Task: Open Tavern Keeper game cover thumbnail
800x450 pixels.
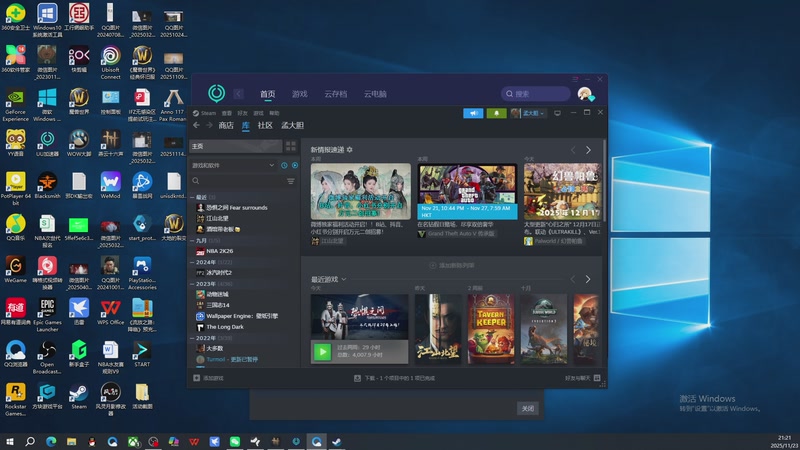Action: point(491,329)
